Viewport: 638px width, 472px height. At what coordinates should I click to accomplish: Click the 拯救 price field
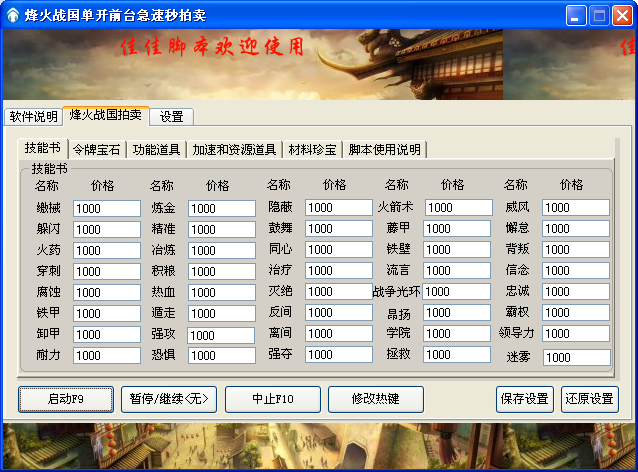click(457, 355)
